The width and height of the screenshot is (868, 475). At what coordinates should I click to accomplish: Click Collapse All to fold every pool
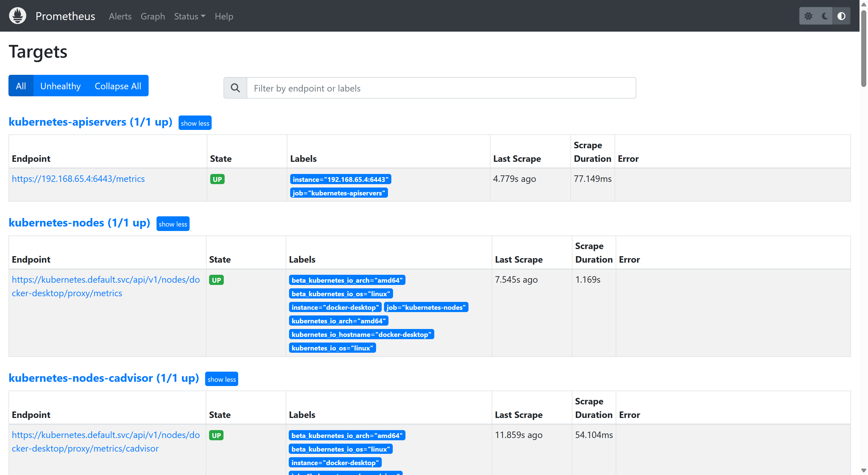(118, 86)
